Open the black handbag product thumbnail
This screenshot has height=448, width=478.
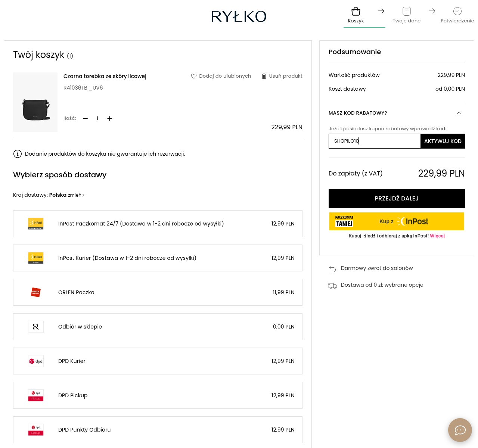point(35,102)
